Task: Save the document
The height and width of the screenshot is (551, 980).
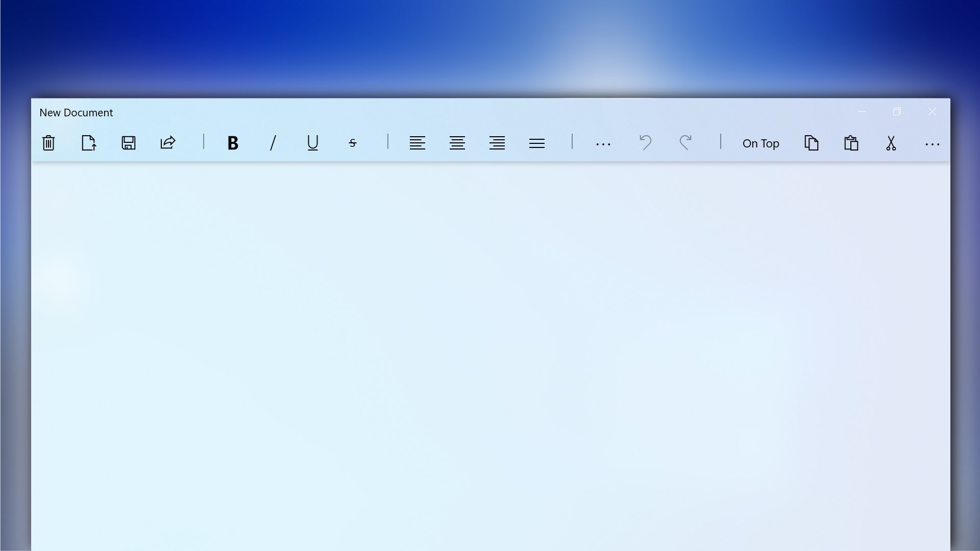Action: [129, 143]
